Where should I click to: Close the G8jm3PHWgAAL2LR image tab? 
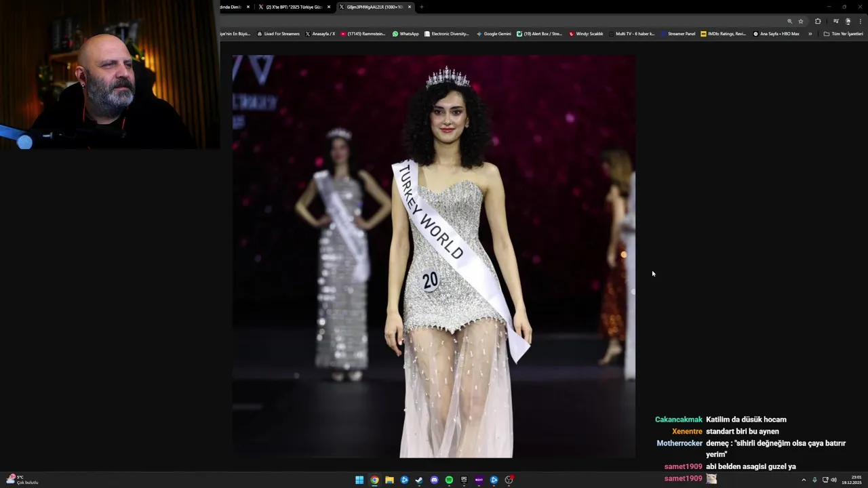click(409, 7)
